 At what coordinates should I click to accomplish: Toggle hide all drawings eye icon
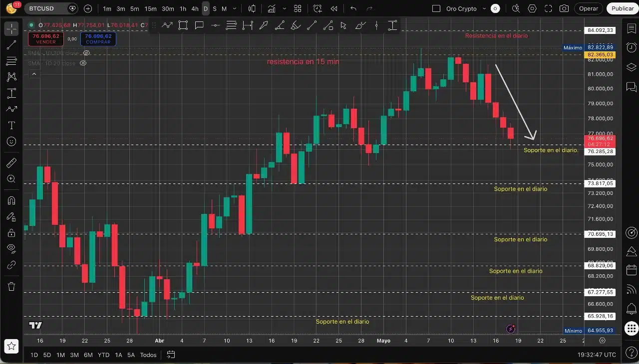click(x=11, y=249)
